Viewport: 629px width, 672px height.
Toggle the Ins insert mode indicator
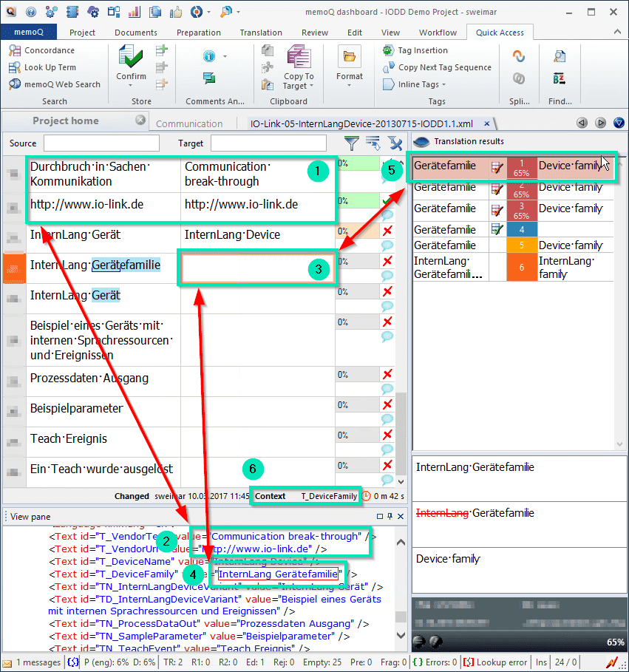541,662
